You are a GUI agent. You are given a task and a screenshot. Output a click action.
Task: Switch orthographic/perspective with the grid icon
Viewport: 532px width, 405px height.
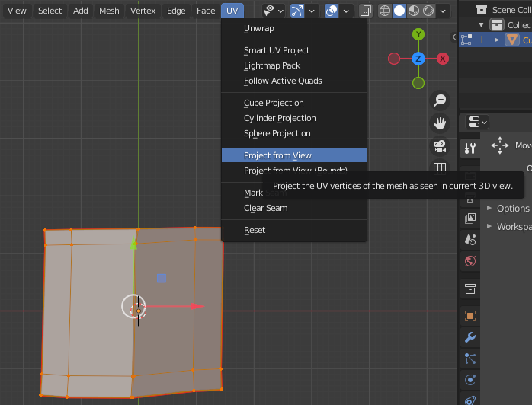point(440,167)
